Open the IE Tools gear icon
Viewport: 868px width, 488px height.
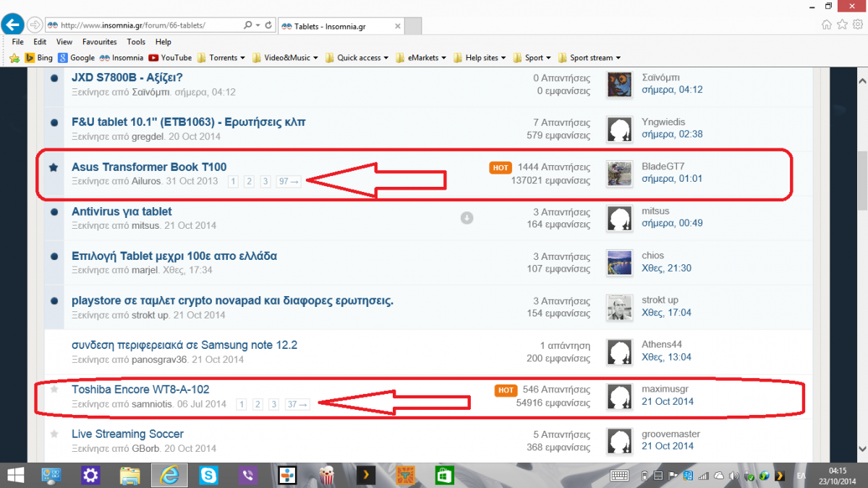tap(857, 25)
